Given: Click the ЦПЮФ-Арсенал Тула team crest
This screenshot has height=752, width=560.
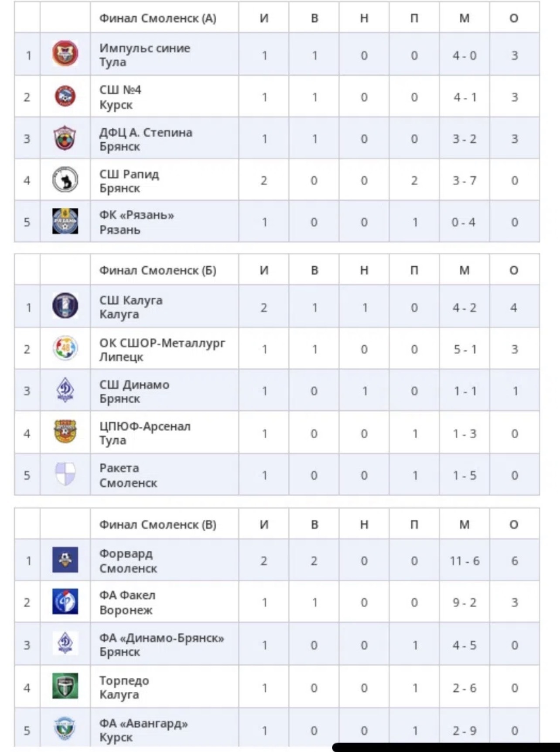Looking at the screenshot, I should (x=65, y=432).
